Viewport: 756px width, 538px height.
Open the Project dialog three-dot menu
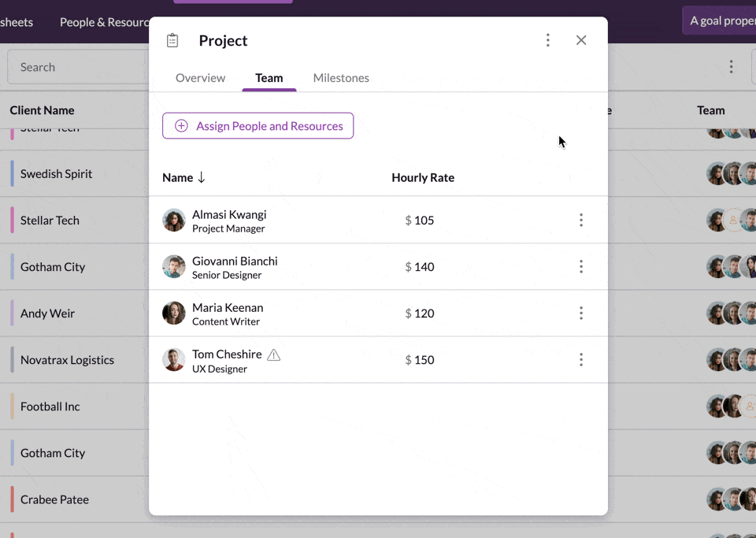tap(548, 40)
